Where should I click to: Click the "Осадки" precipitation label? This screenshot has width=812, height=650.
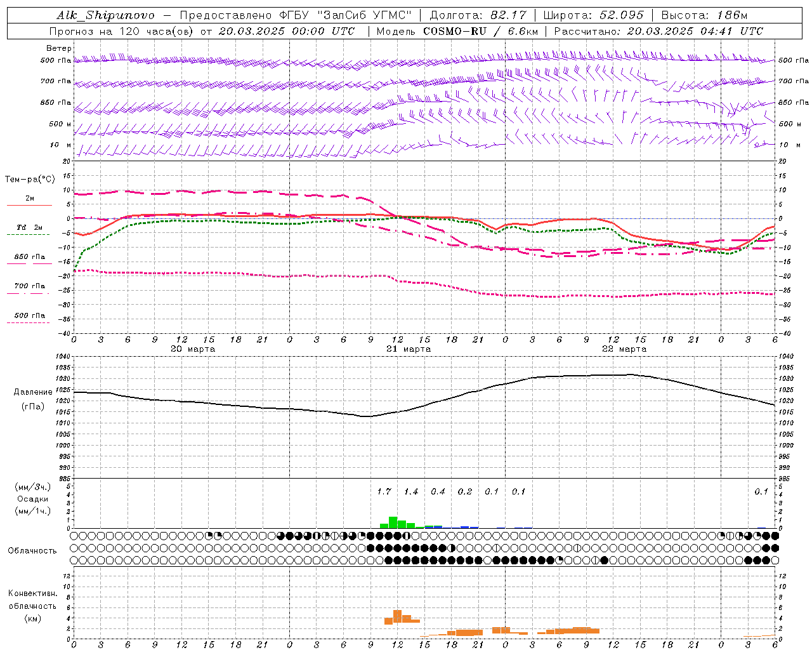pos(33,499)
